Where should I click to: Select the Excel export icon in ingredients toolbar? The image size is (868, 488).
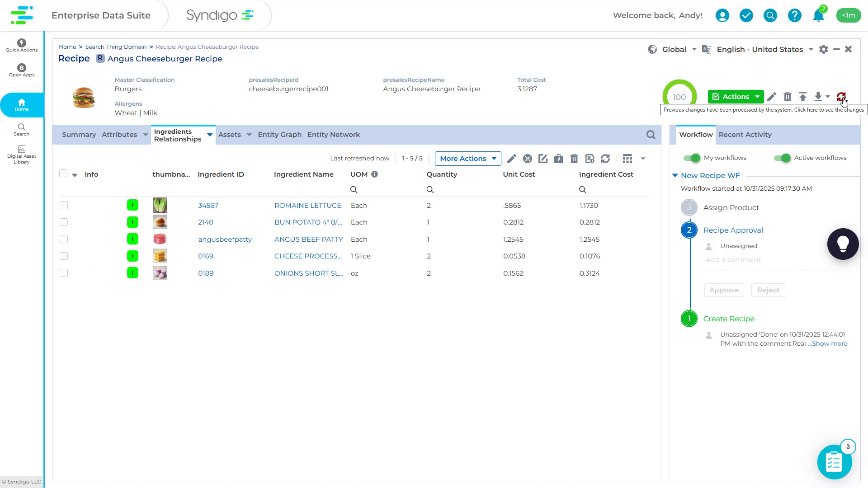pyautogui.click(x=590, y=159)
